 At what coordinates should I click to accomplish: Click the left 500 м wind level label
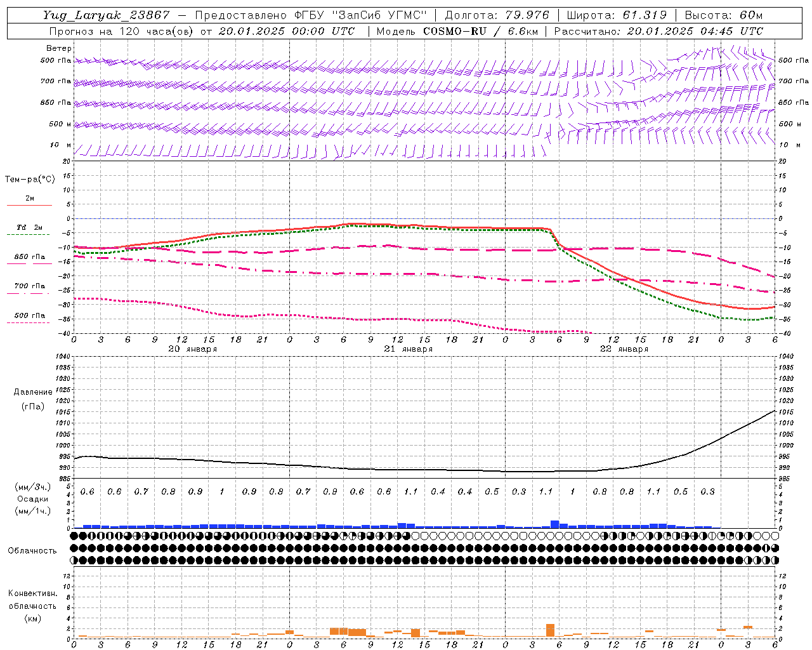click(60, 124)
